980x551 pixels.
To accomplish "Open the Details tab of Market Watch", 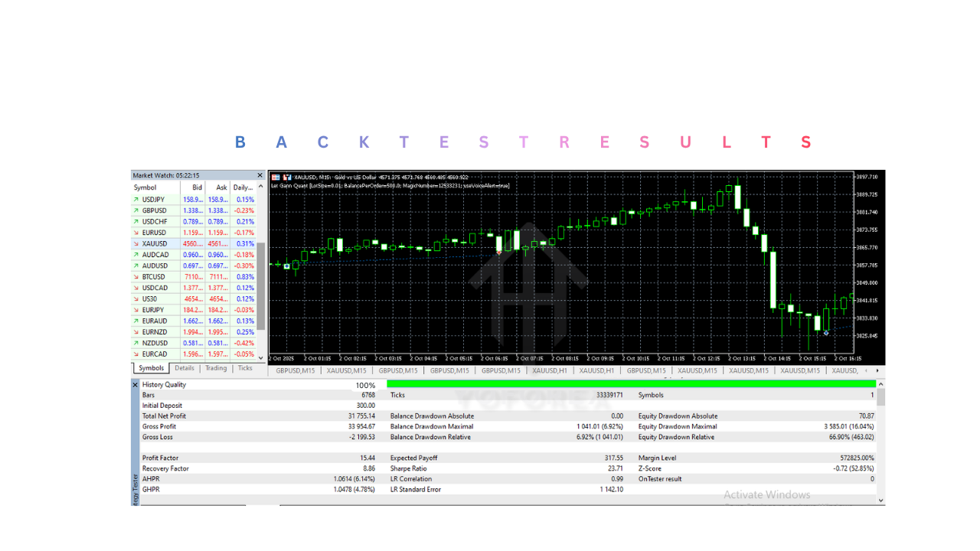I will 184,368.
